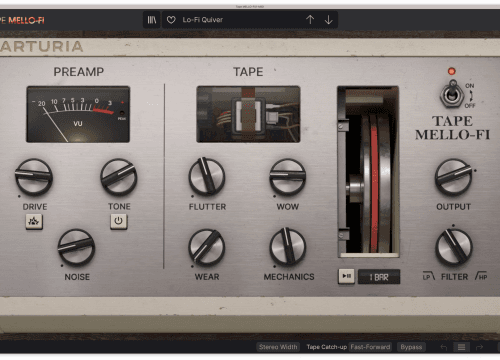Toggle Bypass in the bottom bar

coord(411,347)
